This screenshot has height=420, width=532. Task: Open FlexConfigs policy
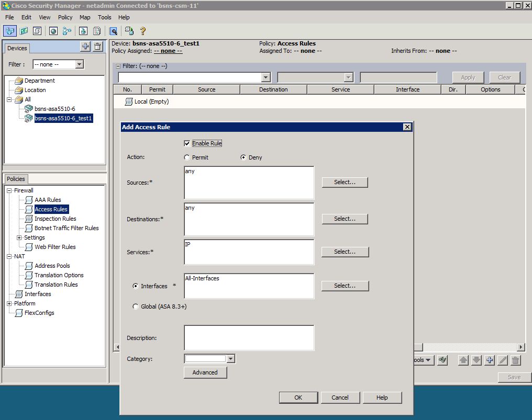(x=39, y=313)
